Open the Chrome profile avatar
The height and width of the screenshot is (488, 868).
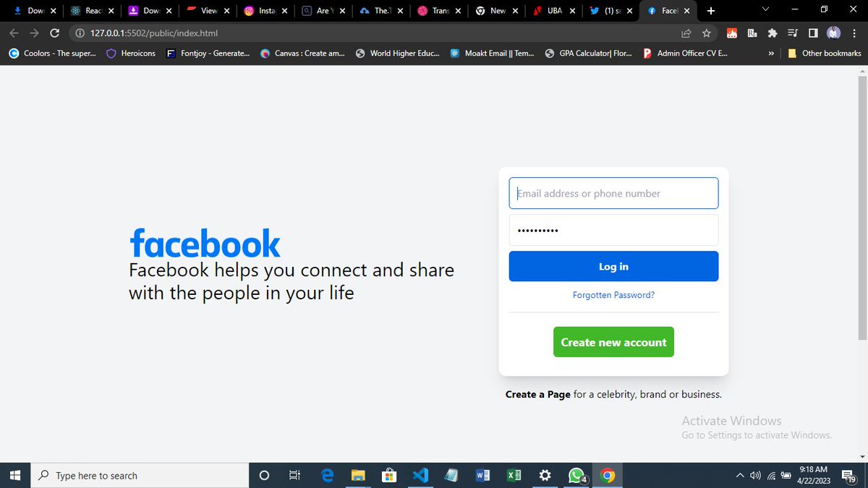[834, 33]
